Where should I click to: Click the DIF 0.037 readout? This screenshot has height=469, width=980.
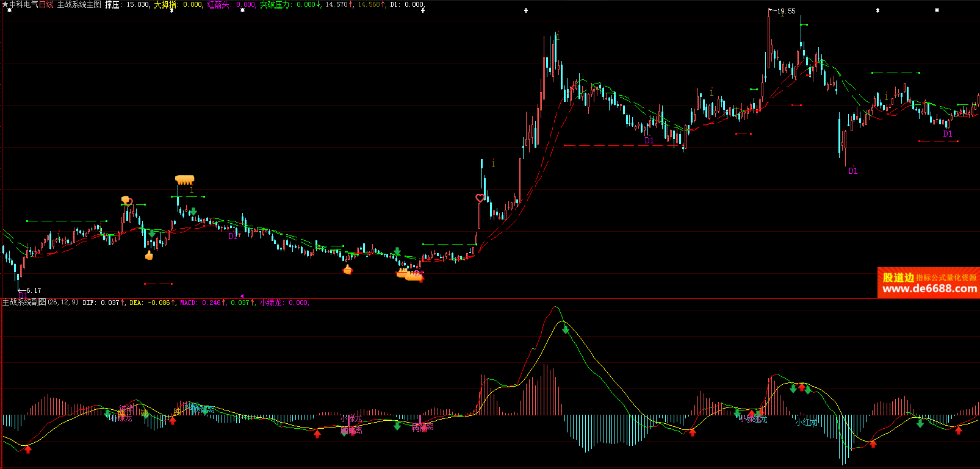(x=101, y=303)
